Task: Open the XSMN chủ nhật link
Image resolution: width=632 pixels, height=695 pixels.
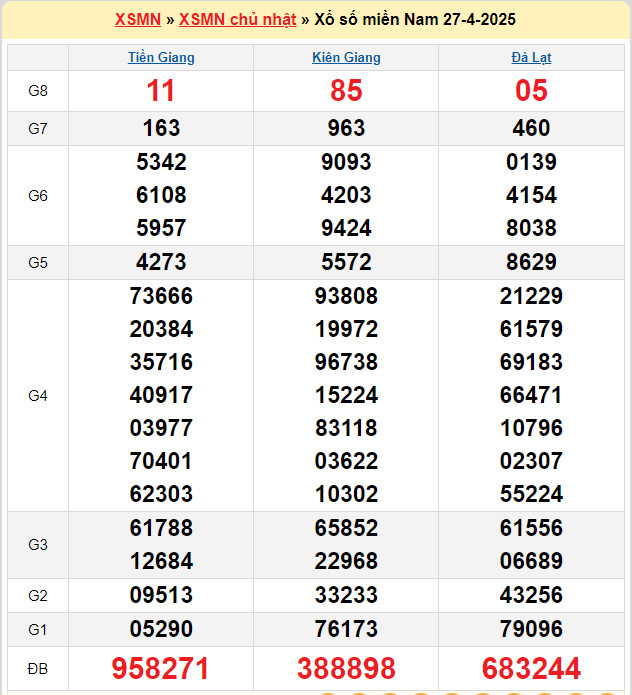Action: point(237,20)
